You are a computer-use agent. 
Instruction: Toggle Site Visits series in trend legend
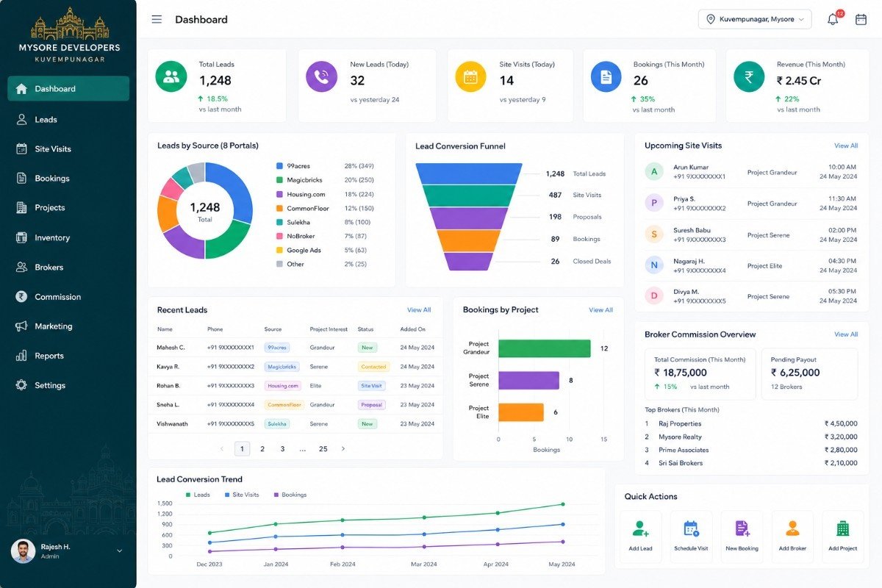point(241,495)
